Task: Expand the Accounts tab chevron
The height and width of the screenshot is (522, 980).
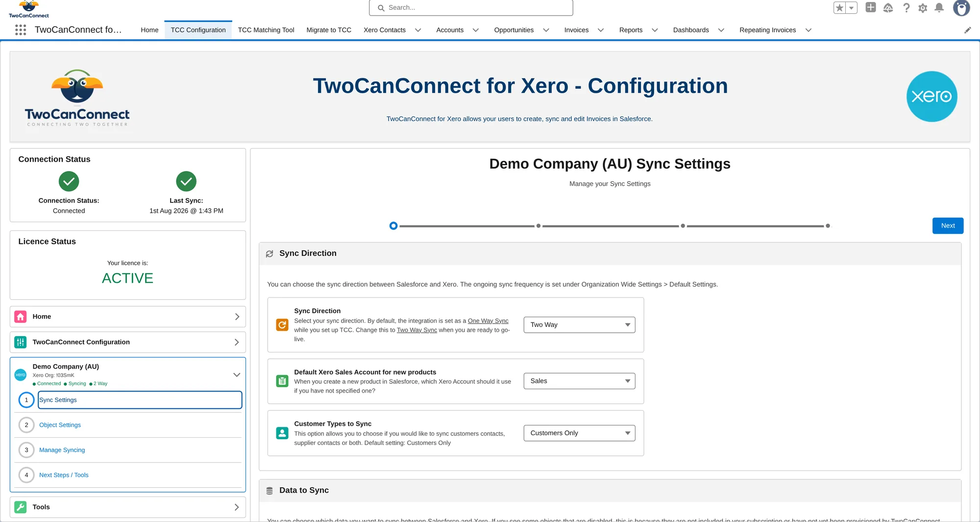Action: [x=476, y=30]
